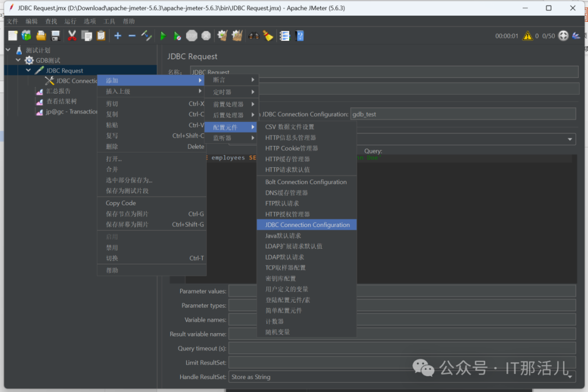Click the Open file folder icon

coord(41,35)
